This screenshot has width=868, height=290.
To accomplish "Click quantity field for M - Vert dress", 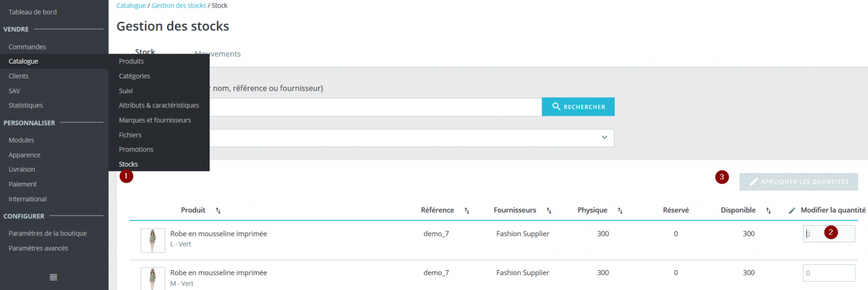I will coord(829,273).
